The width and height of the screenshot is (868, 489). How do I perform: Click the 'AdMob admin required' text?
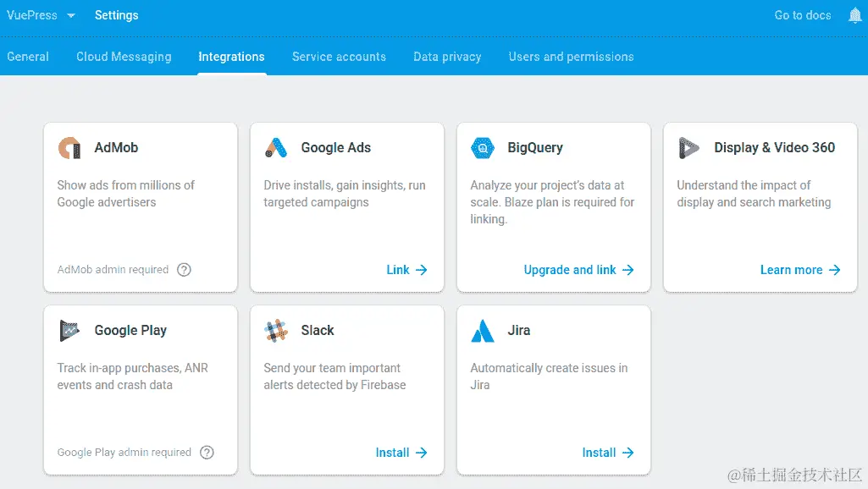pos(113,269)
